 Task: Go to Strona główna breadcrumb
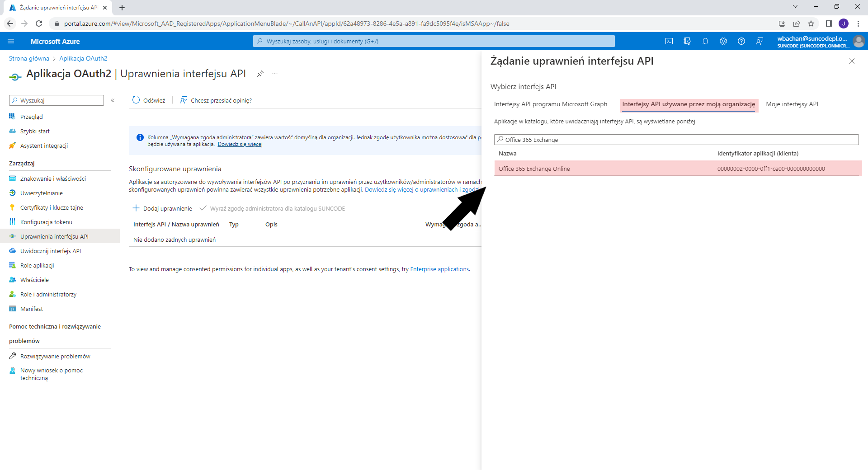29,58
